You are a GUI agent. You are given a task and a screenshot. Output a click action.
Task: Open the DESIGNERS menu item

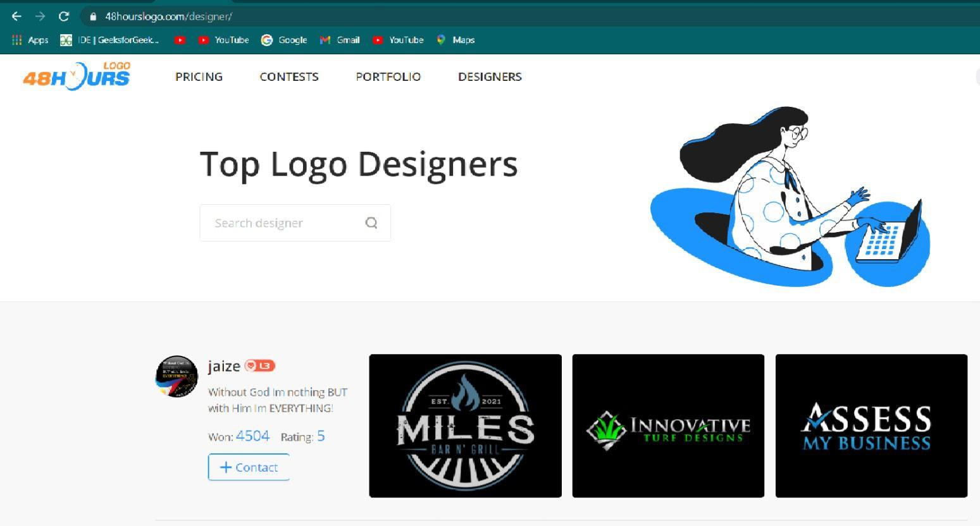click(490, 76)
